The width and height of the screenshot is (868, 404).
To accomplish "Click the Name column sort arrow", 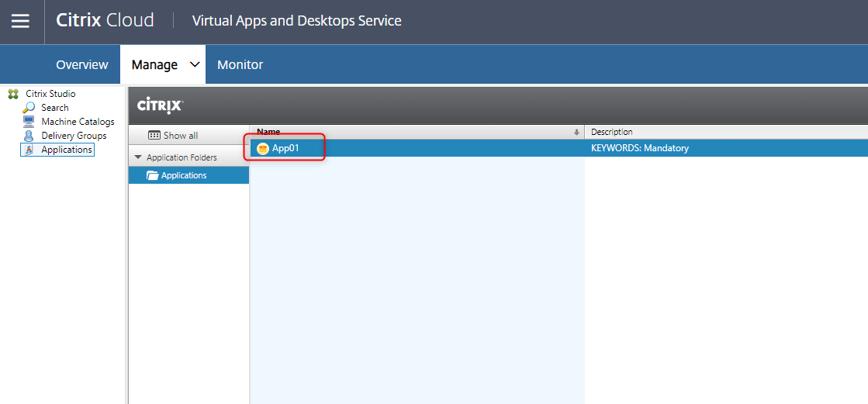I will tap(576, 133).
